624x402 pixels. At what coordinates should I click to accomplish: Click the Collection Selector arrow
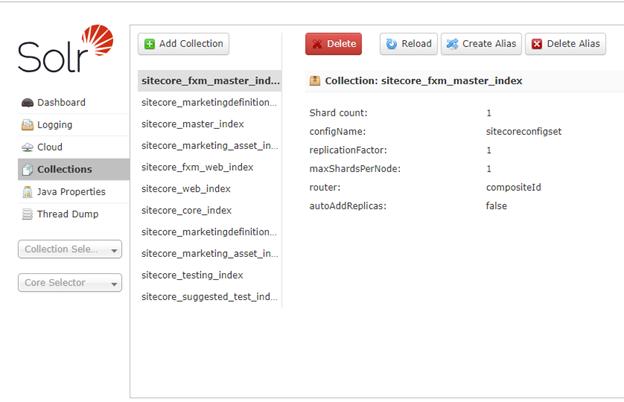tap(114, 251)
